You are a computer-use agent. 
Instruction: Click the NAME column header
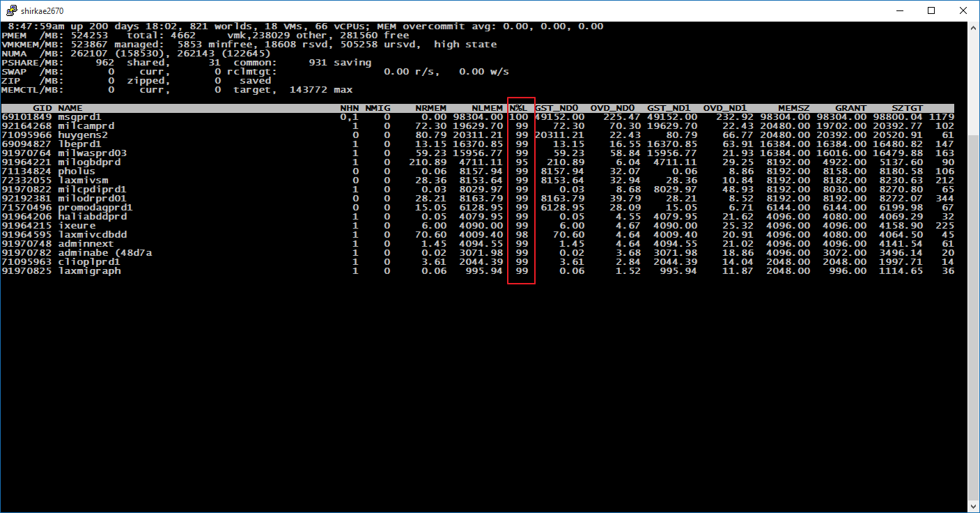click(x=70, y=108)
